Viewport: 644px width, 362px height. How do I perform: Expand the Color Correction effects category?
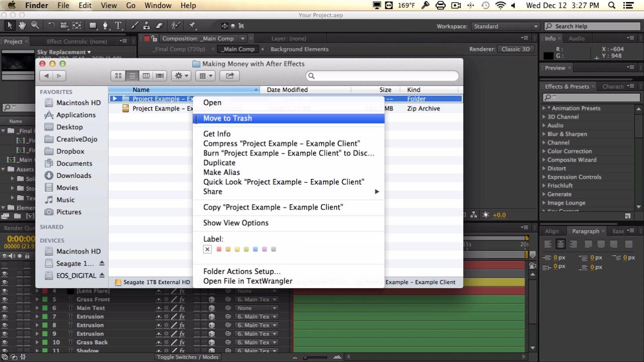[x=544, y=151]
